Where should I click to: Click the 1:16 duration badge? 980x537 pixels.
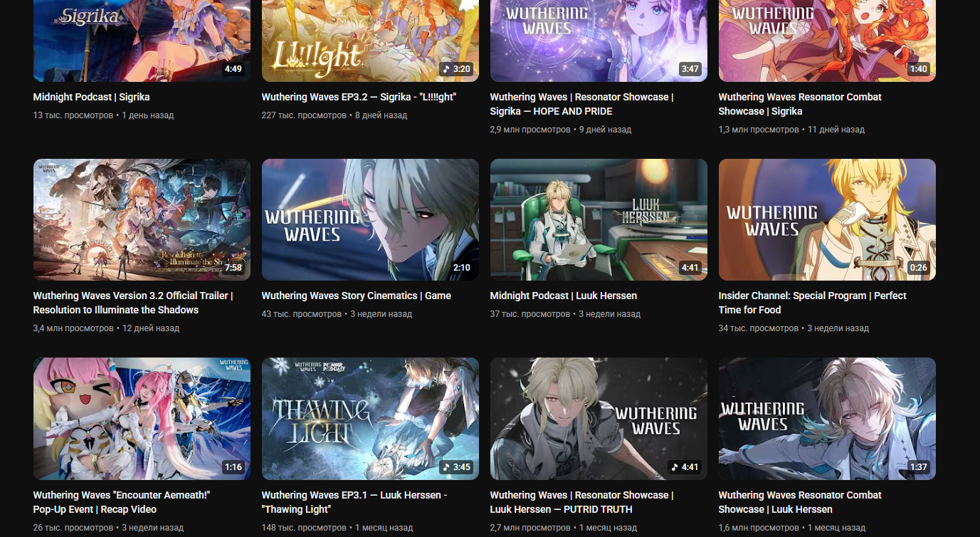click(233, 467)
